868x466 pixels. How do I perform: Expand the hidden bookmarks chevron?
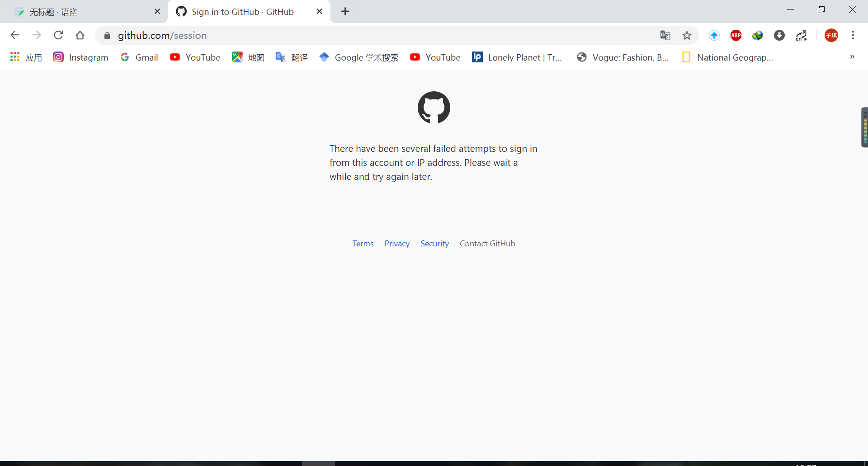(x=852, y=57)
